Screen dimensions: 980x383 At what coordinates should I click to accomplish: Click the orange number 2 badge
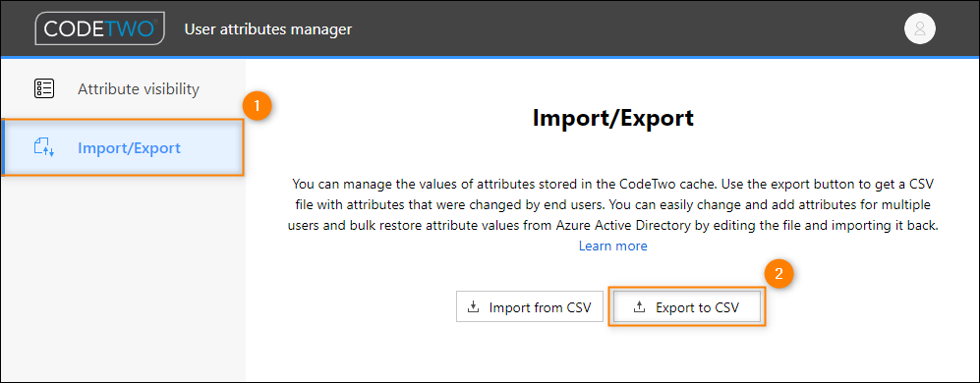(x=778, y=274)
